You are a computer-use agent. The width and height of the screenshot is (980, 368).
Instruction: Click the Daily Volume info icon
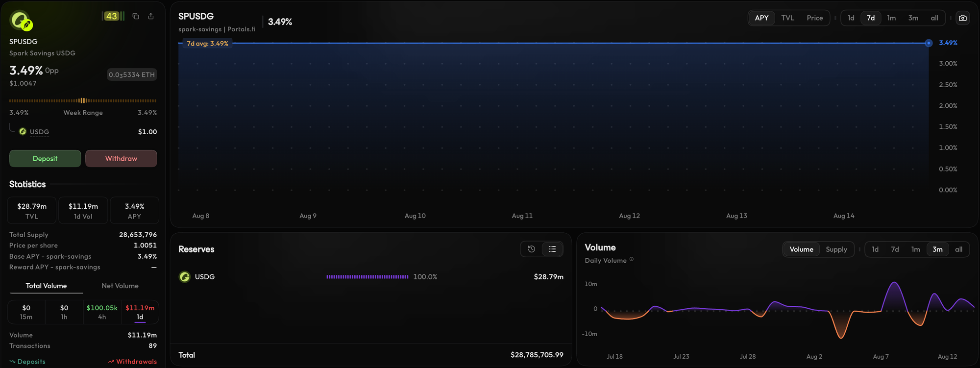(632, 260)
